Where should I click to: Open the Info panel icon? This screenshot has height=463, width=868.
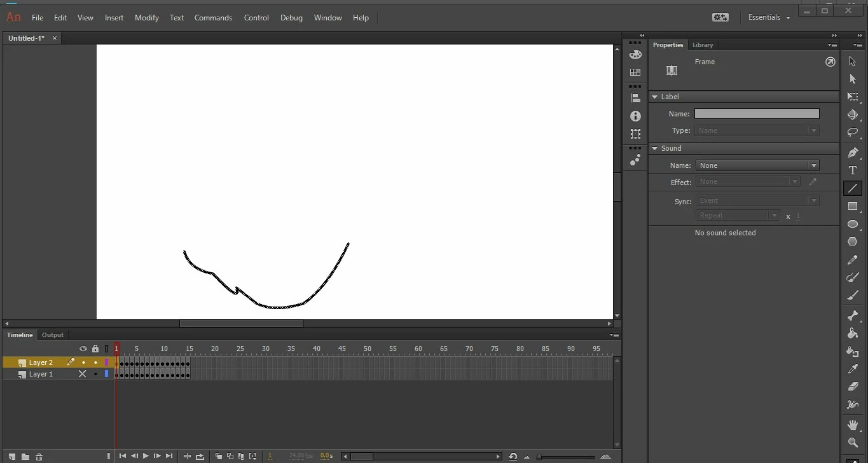click(x=635, y=116)
